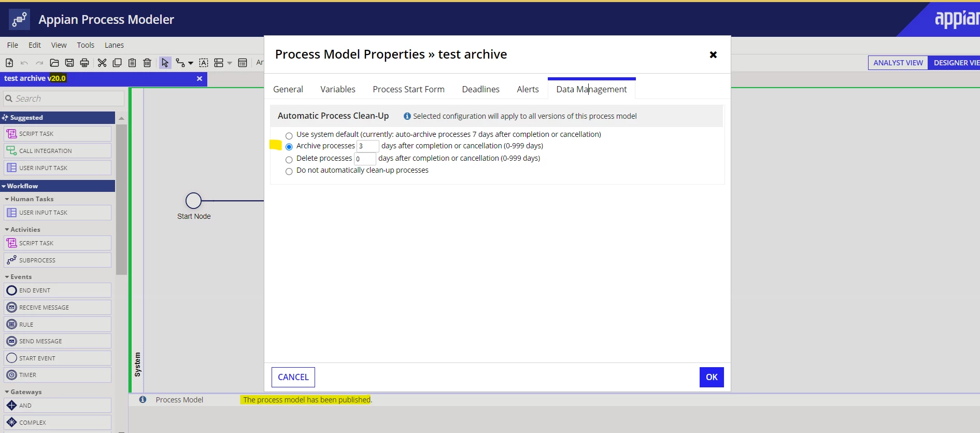This screenshot has width=980, height=433.
Task: Click the Call Integration palette icon
Action: coord(11,151)
